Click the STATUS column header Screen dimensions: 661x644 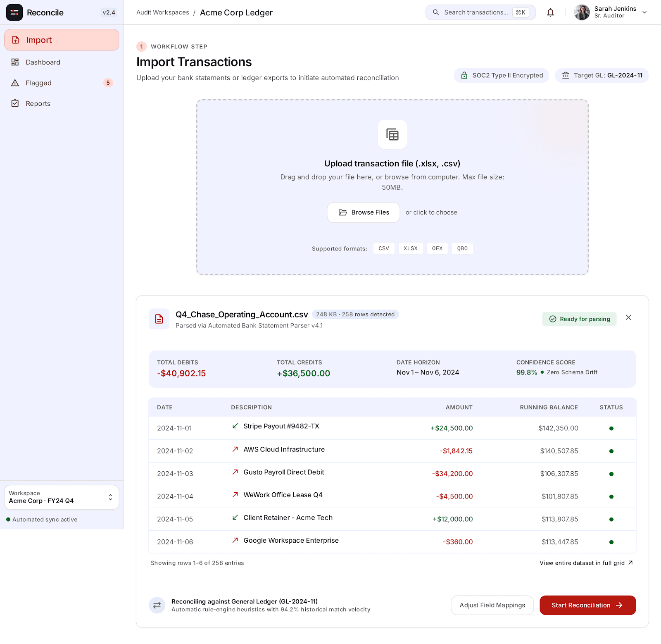611,407
